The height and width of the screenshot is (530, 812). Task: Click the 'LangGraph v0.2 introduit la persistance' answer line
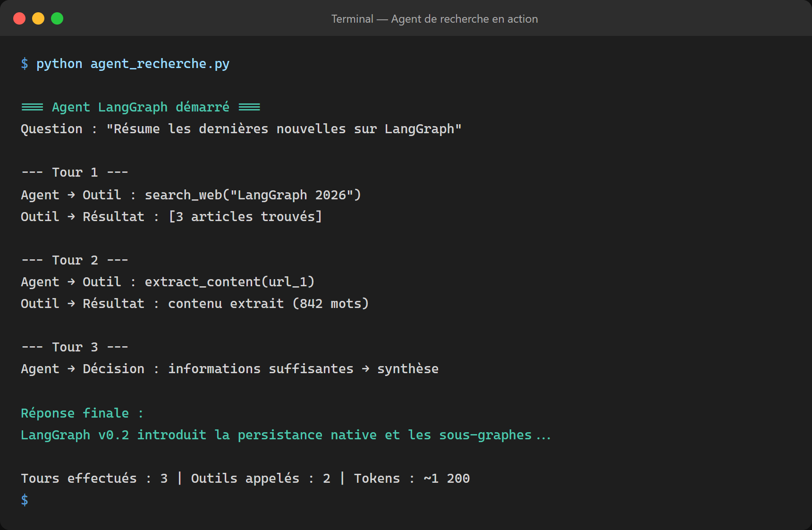[x=286, y=435]
